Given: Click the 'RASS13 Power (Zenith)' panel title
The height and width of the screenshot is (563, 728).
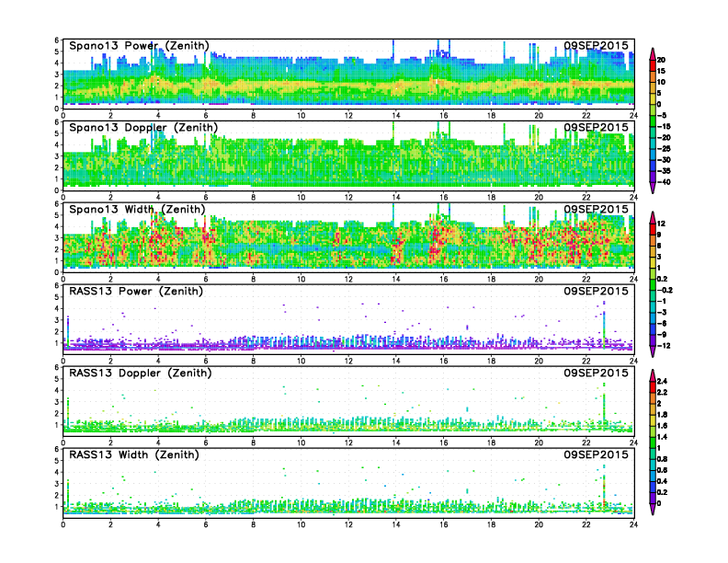Looking at the screenshot, I should tap(136, 292).
